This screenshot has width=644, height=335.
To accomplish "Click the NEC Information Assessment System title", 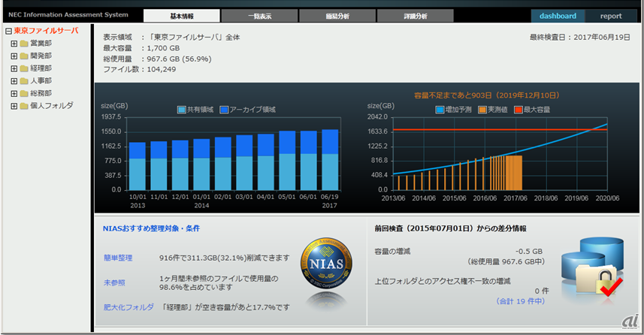I will point(68,15).
